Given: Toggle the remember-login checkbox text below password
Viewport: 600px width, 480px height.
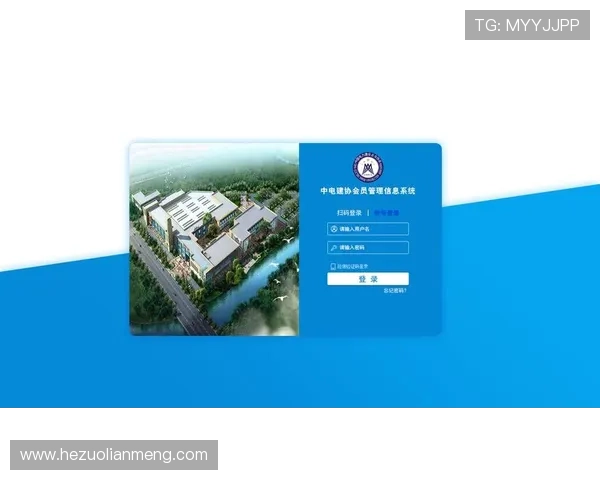Looking at the screenshot, I should coord(354,267).
